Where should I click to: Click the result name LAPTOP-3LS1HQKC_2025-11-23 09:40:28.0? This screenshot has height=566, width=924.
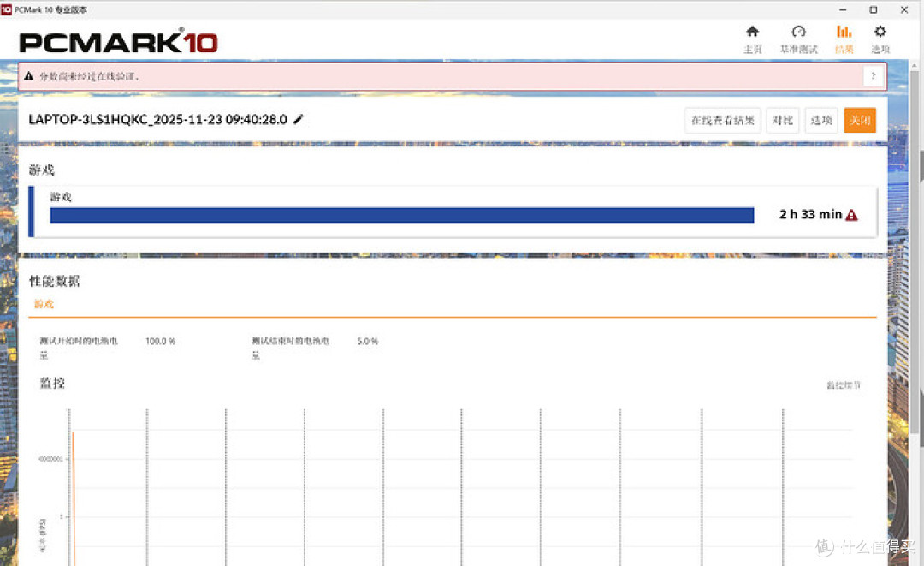(x=157, y=120)
